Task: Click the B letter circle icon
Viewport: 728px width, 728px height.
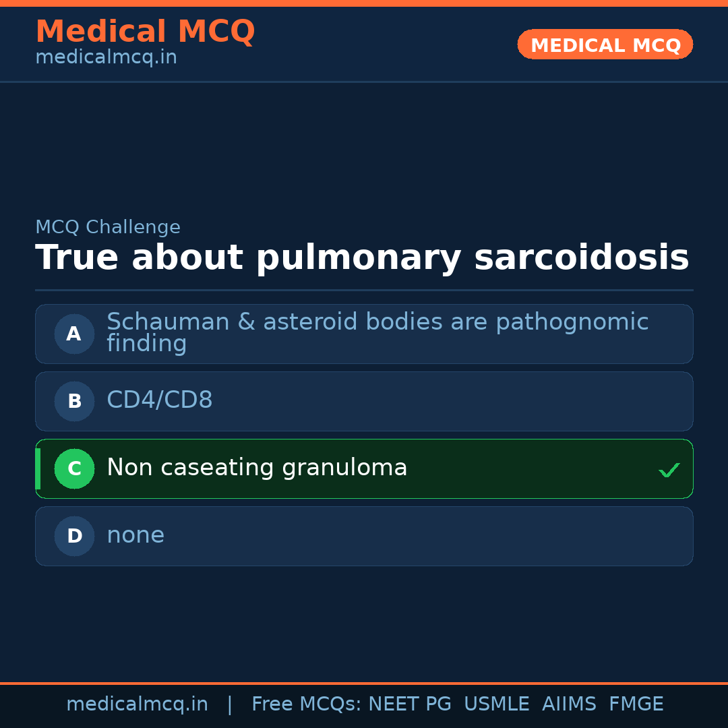Action: point(74,401)
